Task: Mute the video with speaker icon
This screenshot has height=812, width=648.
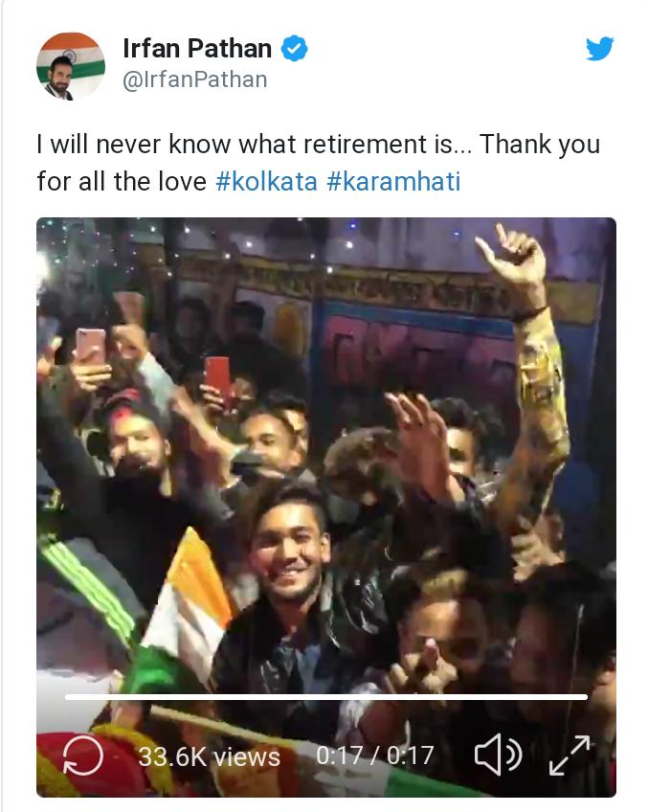Action: tap(498, 755)
